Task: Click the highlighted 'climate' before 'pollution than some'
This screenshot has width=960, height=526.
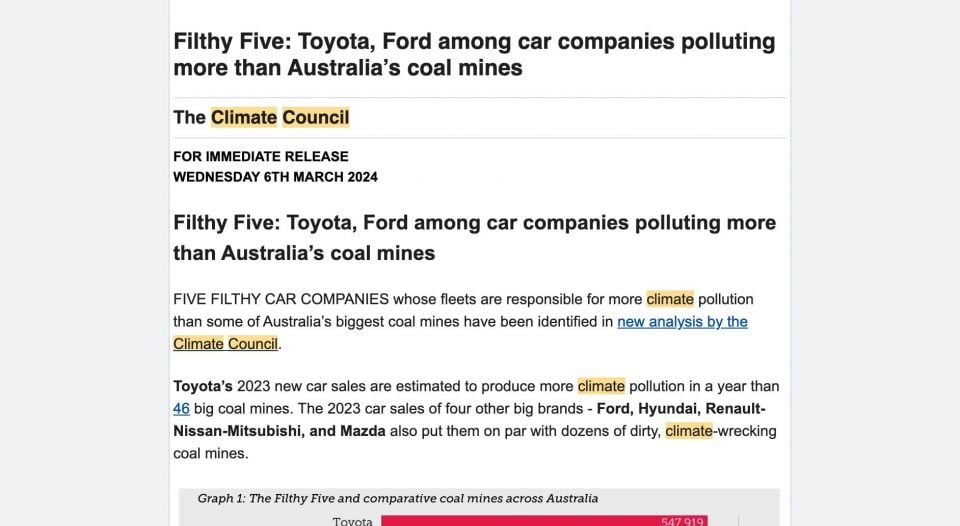Action: click(670, 299)
